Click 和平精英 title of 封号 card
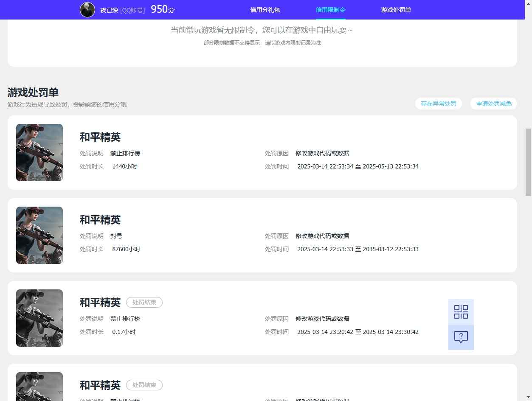Screen dimensions: 532x401 100,220
